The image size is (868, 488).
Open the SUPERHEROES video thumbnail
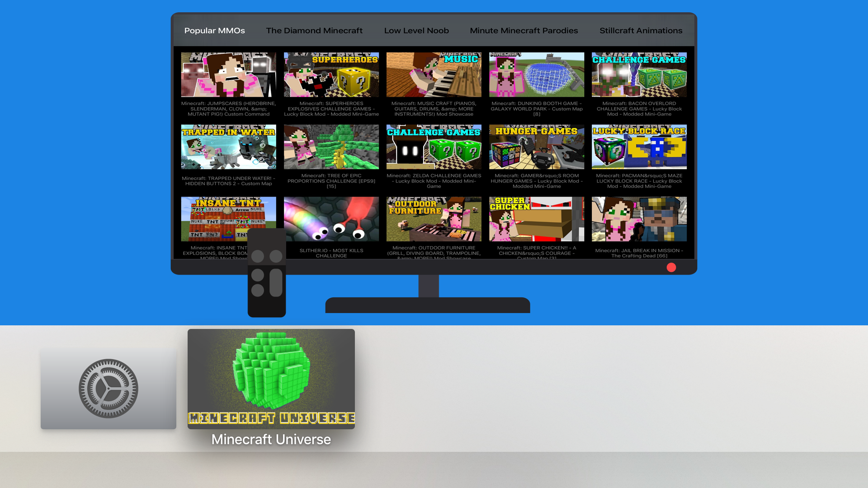pyautogui.click(x=331, y=75)
